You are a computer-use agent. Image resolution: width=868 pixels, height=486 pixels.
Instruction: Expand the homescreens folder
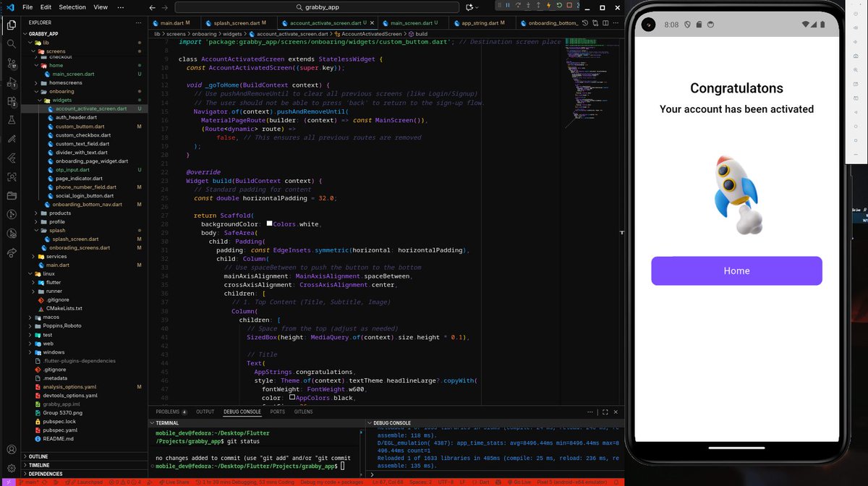click(x=66, y=83)
